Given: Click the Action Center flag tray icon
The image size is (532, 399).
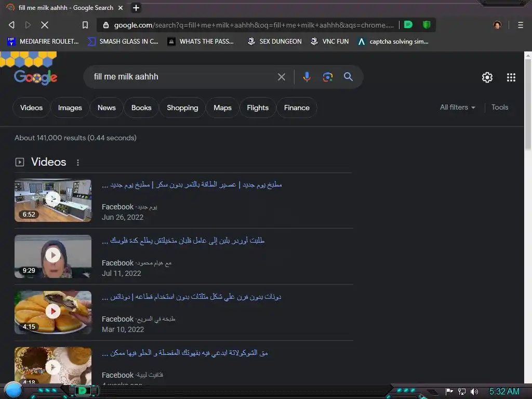Looking at the screenshot, I should coord(449,392).
